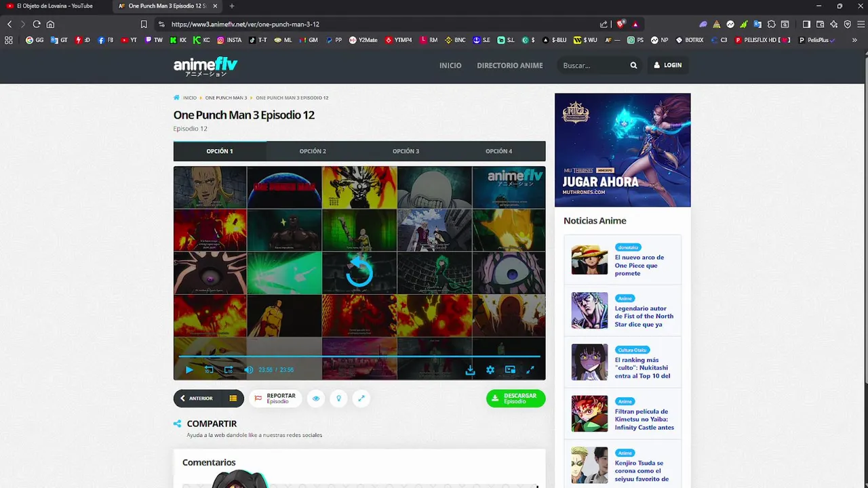Open the GG Google bookmark
Image resolution: width=868 pixels, height=488 pixels.
(x=35, y=40)
